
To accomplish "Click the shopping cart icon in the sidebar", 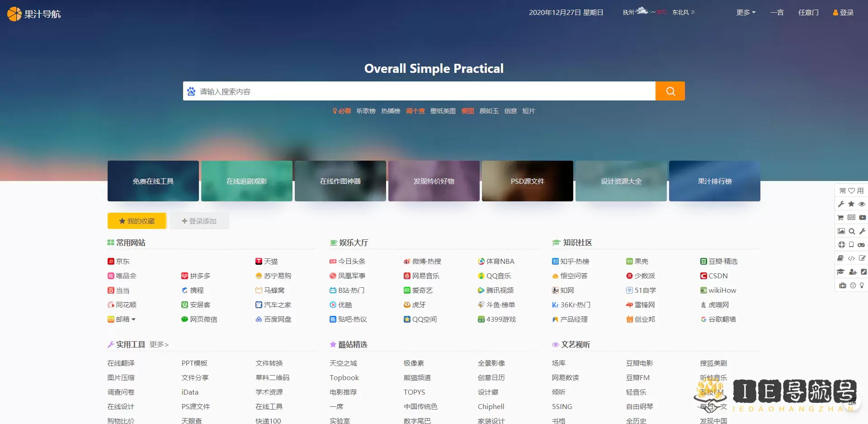I will pos(840,218).
